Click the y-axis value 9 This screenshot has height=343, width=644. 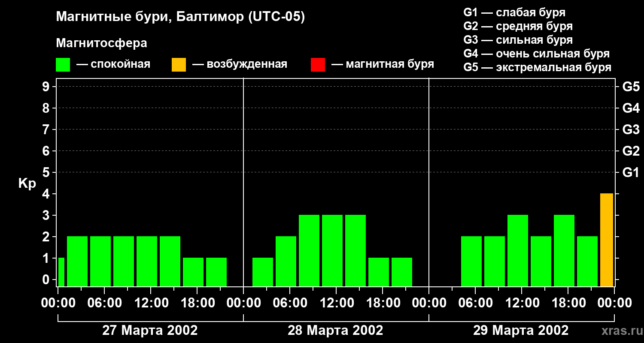coord(47,87)
